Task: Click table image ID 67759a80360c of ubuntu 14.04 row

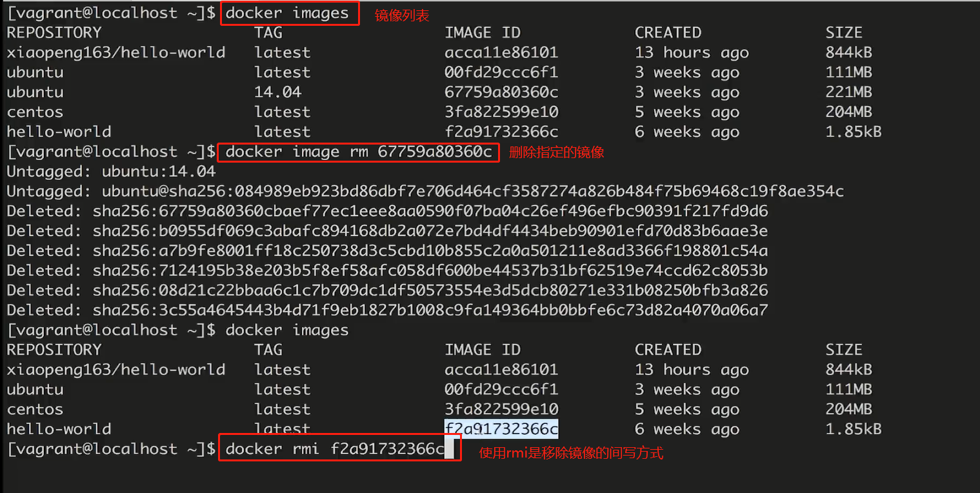Action: pos(501,92)
